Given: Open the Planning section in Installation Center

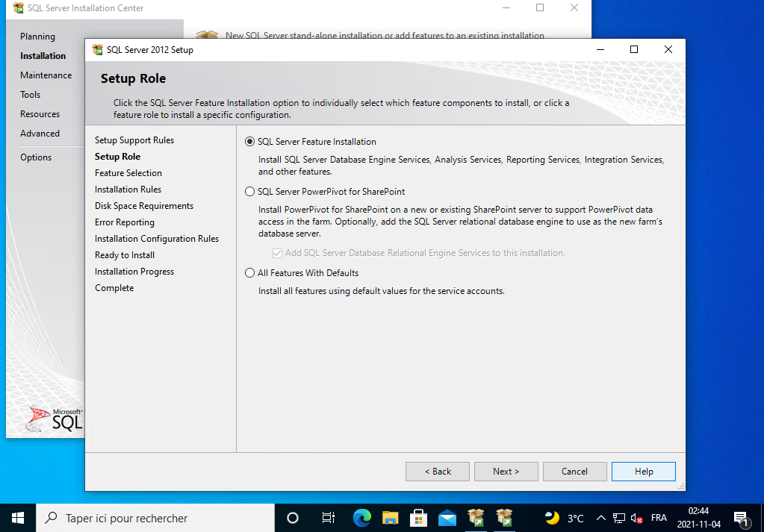Looking at the screenshot, I should (37, 37).
